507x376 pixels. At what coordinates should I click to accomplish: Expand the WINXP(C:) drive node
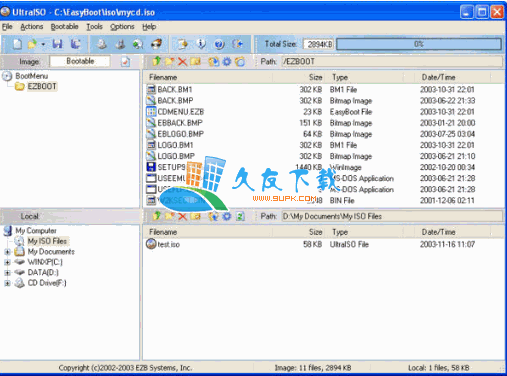[7, 262]
